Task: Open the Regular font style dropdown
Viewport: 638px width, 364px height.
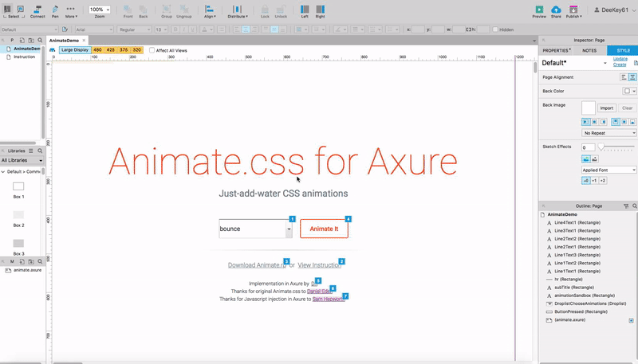Action: (134, 29)
